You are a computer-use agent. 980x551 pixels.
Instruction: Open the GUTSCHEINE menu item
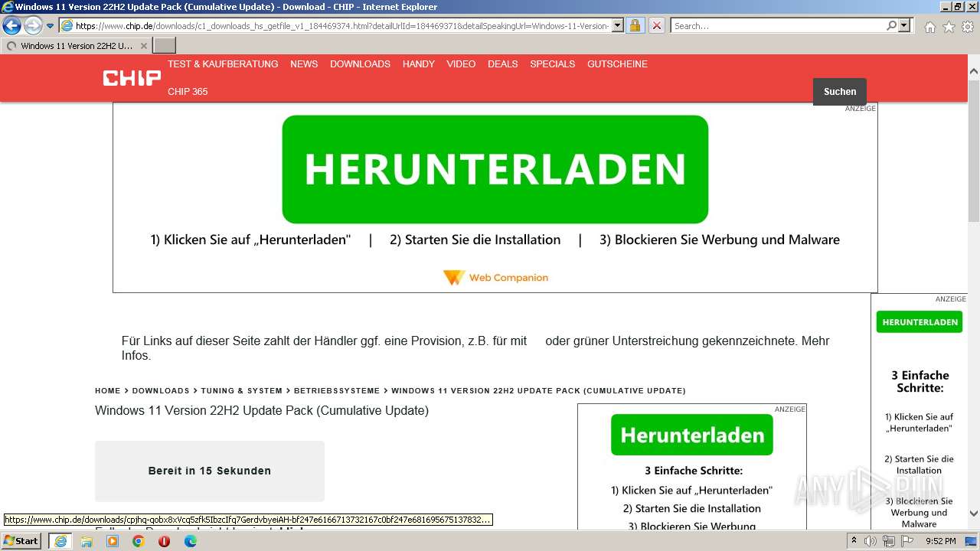tap(617, 64)
